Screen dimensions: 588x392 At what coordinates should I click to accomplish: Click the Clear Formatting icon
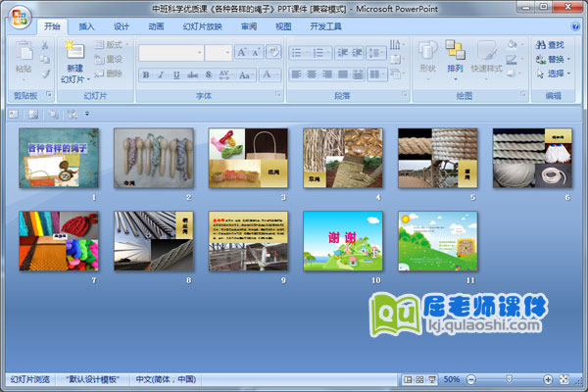273,52
